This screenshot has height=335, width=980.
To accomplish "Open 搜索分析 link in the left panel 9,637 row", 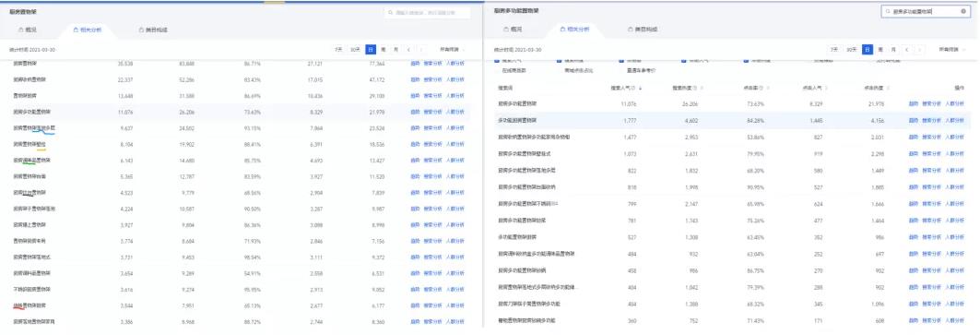I will (x=432, y=127).
